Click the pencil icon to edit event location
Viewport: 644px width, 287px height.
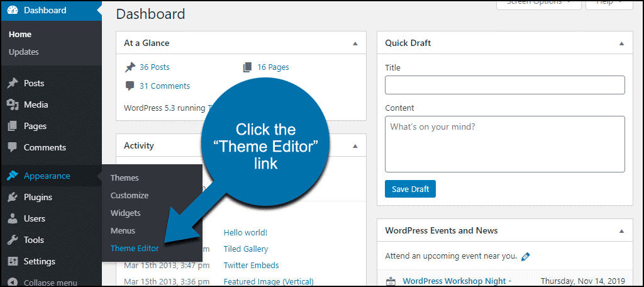click(x=525, y=257)
